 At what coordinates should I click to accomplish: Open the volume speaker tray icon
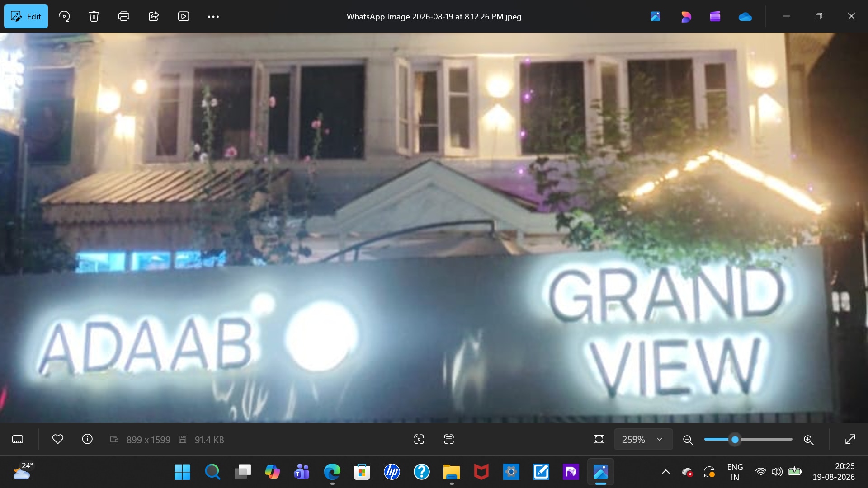(777, 472)
